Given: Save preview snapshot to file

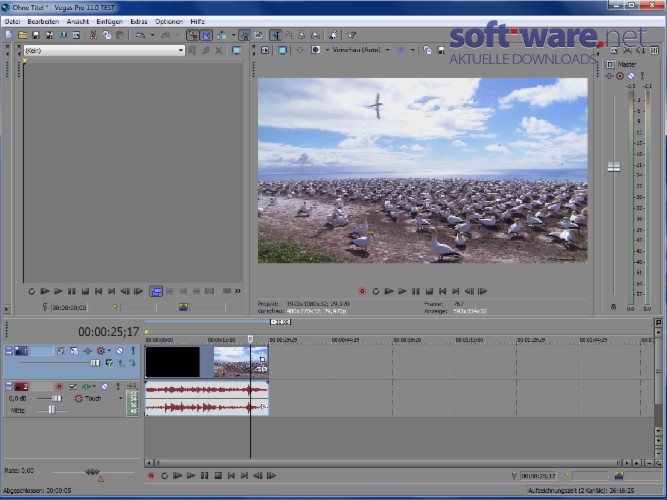Looking at the screenshot, I should tap(441, 50).
